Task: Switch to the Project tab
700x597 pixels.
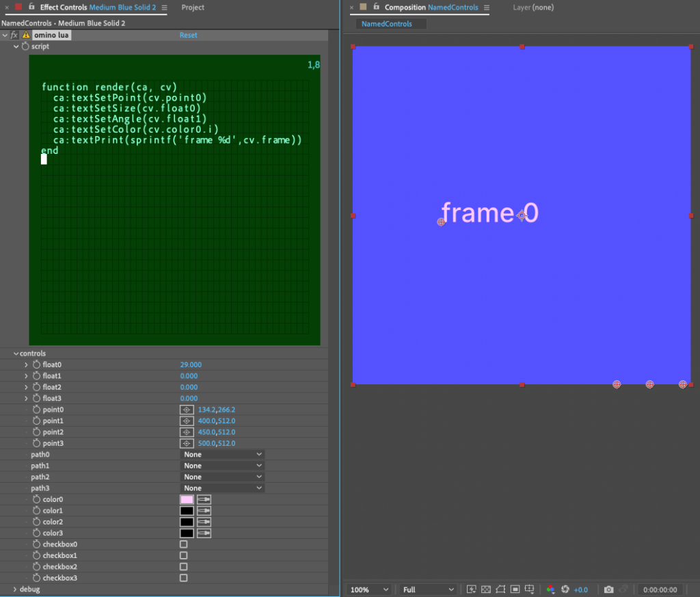Action: 193,7
